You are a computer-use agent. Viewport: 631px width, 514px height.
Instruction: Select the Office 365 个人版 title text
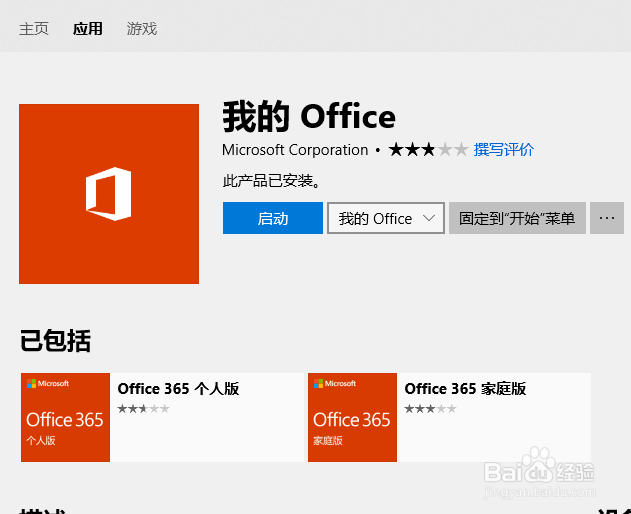point(178,389)
